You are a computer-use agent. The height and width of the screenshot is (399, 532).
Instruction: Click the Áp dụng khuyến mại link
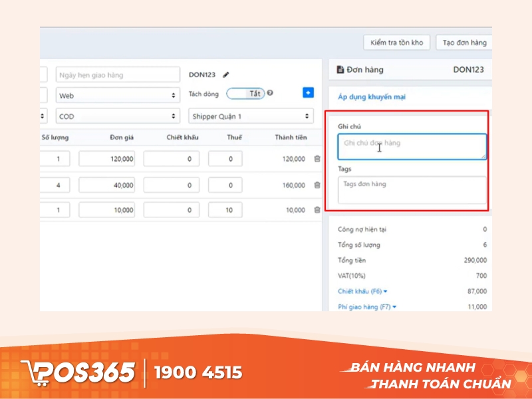372,97
